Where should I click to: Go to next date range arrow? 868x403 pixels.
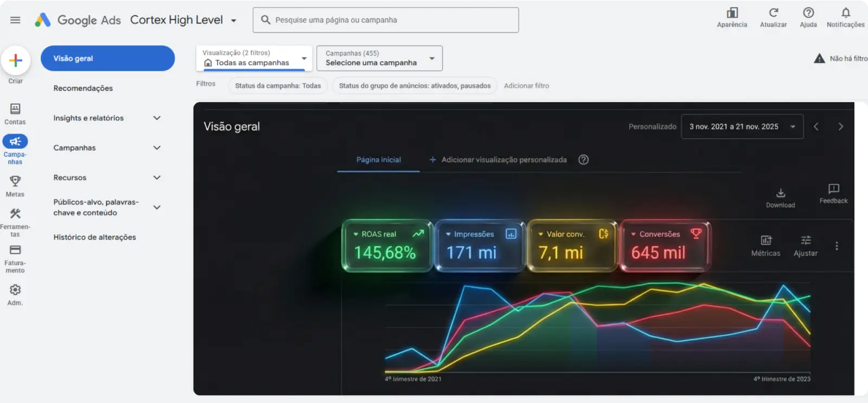pyautogui.click(x=841, y=126)
